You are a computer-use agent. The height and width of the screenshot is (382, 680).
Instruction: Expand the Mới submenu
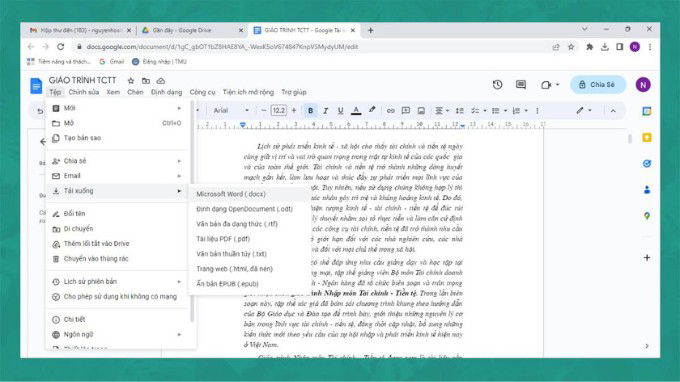click(x=117, y=108)
